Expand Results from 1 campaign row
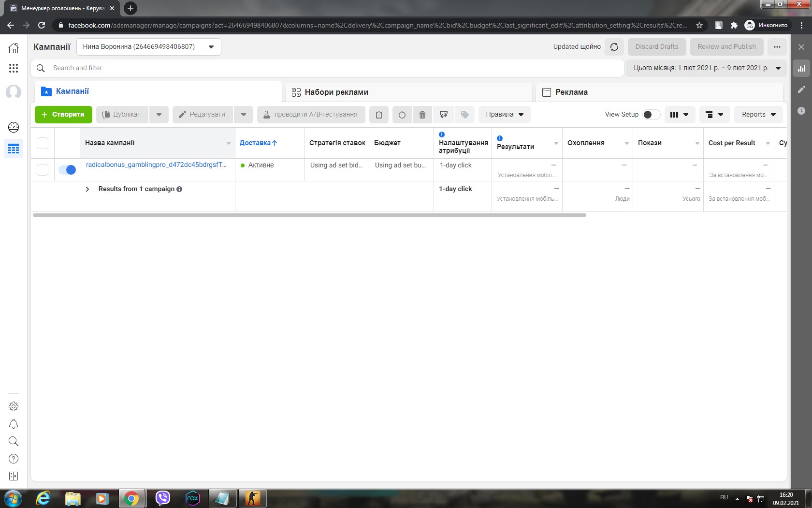This screenshot has height=508, width=812. [87, 189]
